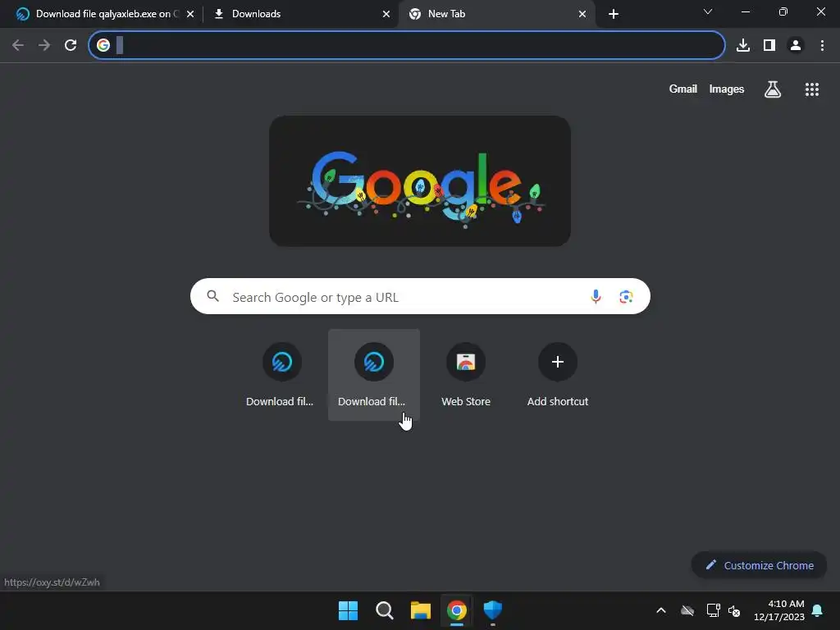Open the Chrome three-dot menu

tap(822, 46)
